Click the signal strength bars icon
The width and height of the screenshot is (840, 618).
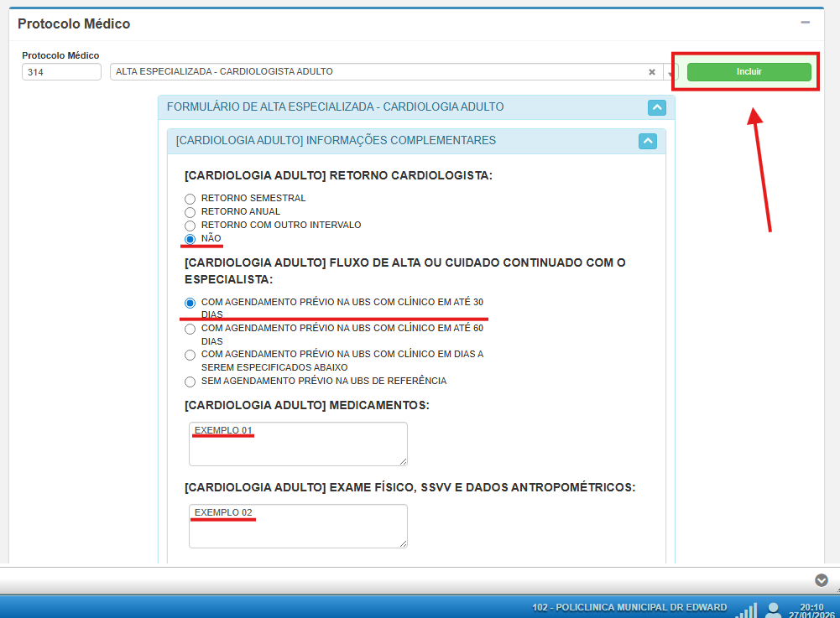click(746, 610)
